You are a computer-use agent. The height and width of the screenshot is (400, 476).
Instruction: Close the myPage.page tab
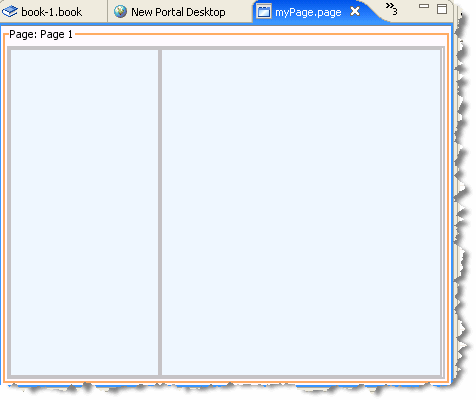pyautogui.click(x=355, y=12)
